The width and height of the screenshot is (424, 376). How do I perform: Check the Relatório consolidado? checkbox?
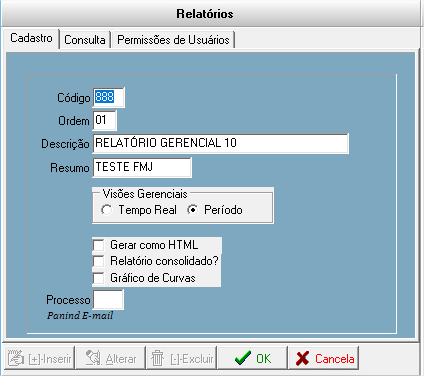(99, 261)
